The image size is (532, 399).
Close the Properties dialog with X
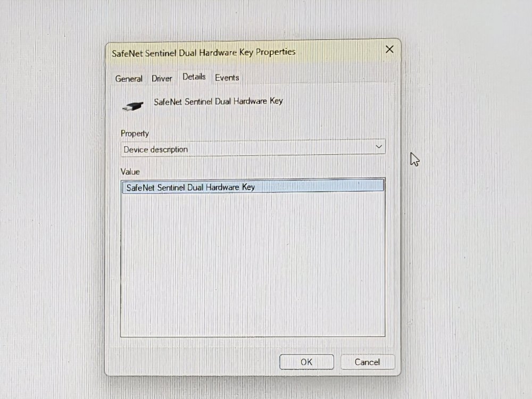click(389, 49)
